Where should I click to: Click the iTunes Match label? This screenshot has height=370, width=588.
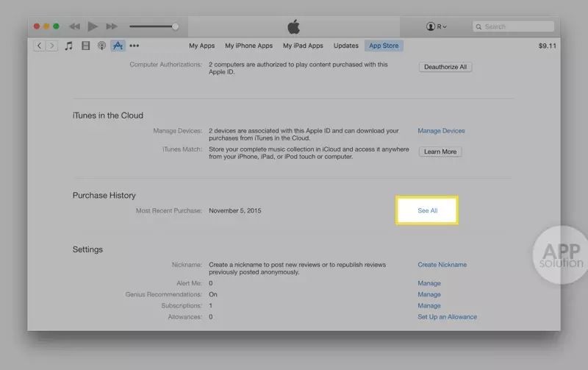point(182,149)
